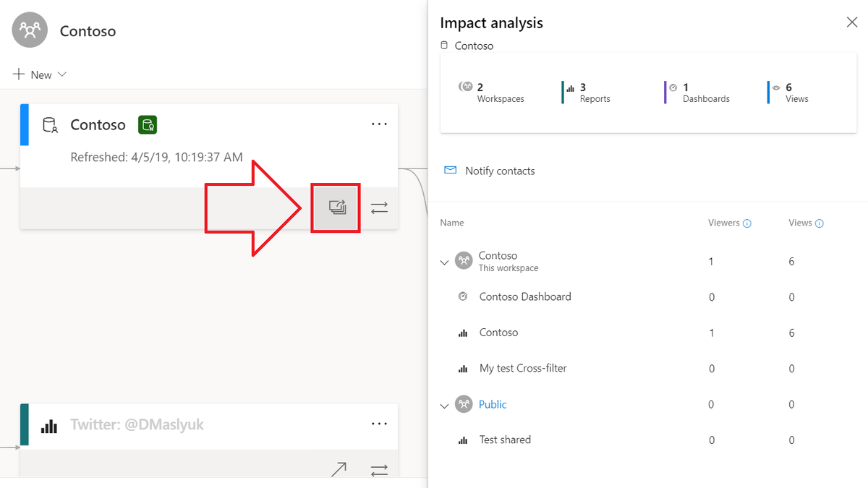Click the Contoso dataset card title
Viewport: 868px width, 488px height.
coord(98,124)
